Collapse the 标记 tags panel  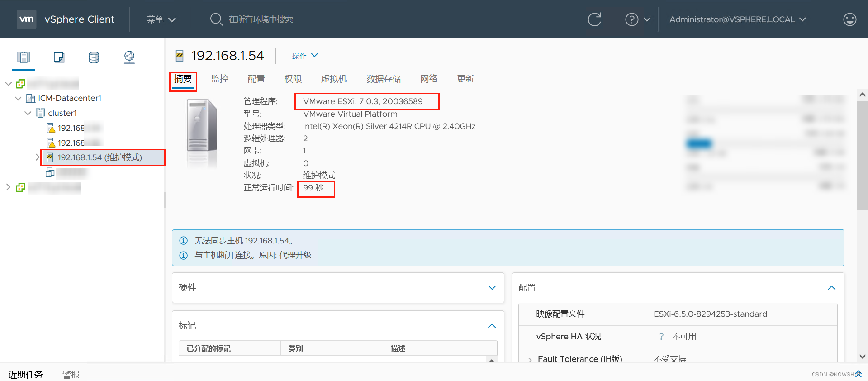tap(492, 326)
